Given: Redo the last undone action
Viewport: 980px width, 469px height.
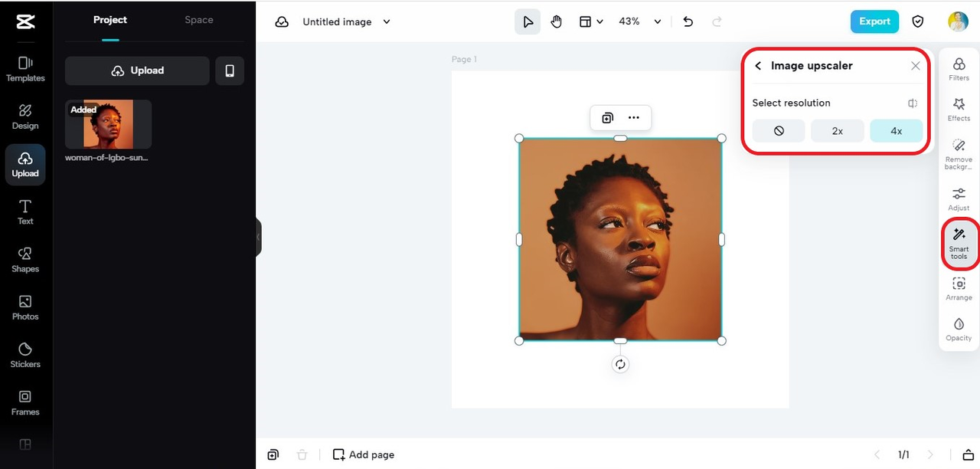Looking at the screenshot, I should (x=717, y=21).
